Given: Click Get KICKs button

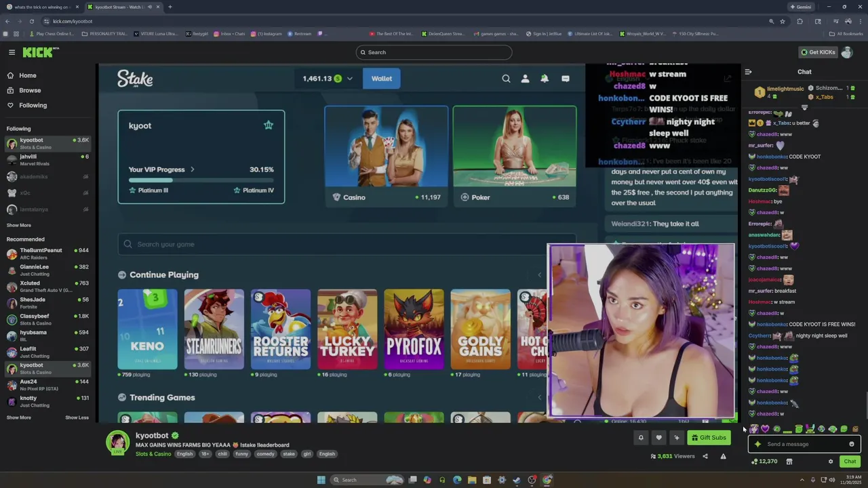Looking at the screenshot, I should tap(817, 52).
